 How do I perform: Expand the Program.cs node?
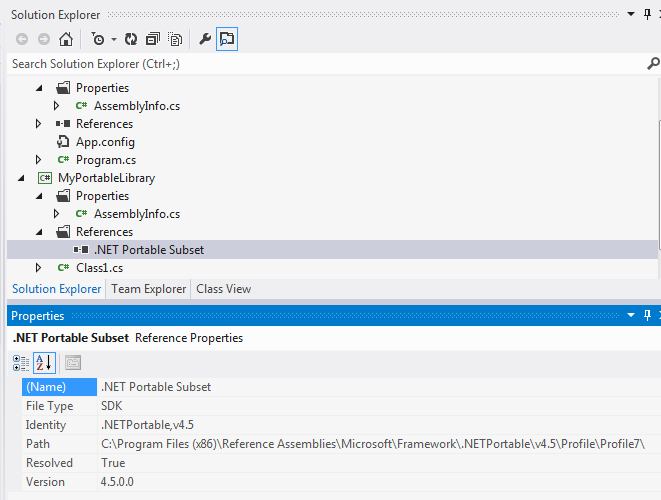(x=38, y=160)
